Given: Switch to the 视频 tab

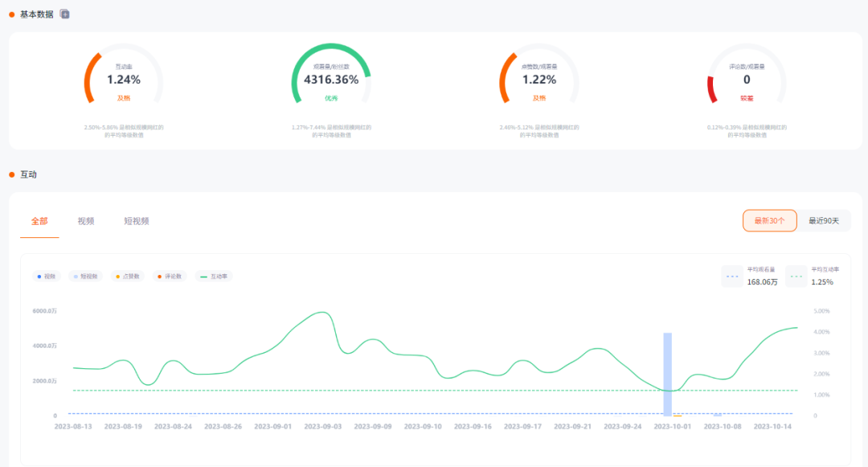Looking at the screenshot, I should (x=86, y=221).
